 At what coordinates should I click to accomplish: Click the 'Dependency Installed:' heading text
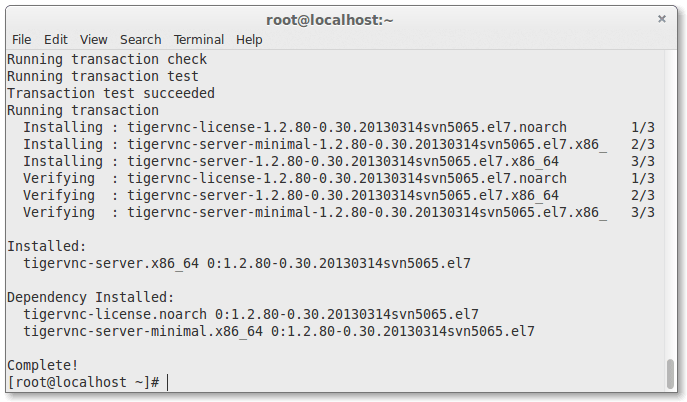click(x=90, y=297)
